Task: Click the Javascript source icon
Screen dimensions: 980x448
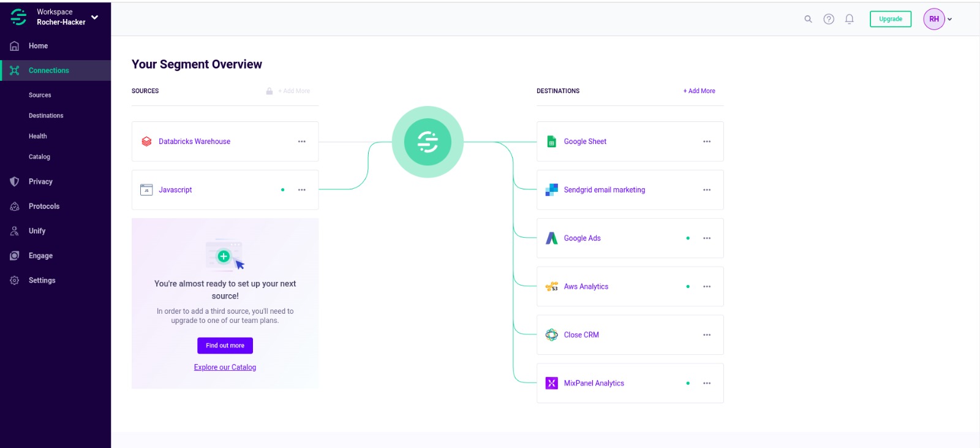Action: (146, 190)
